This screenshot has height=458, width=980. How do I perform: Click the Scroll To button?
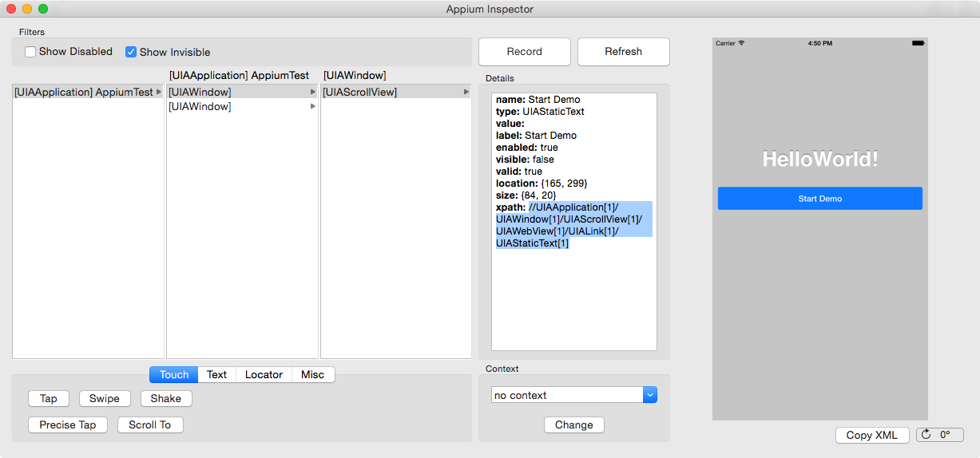[149, 424]
